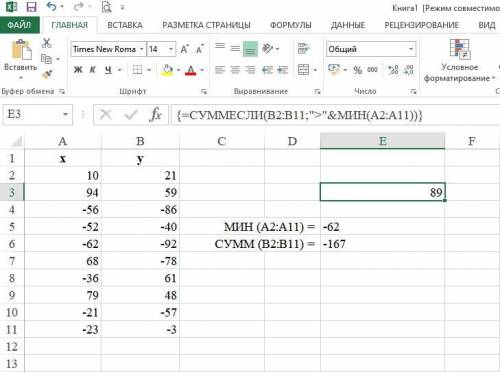Decrease font size with small A icon
This screenshot has width=500, height=372.
coord(200,49)
